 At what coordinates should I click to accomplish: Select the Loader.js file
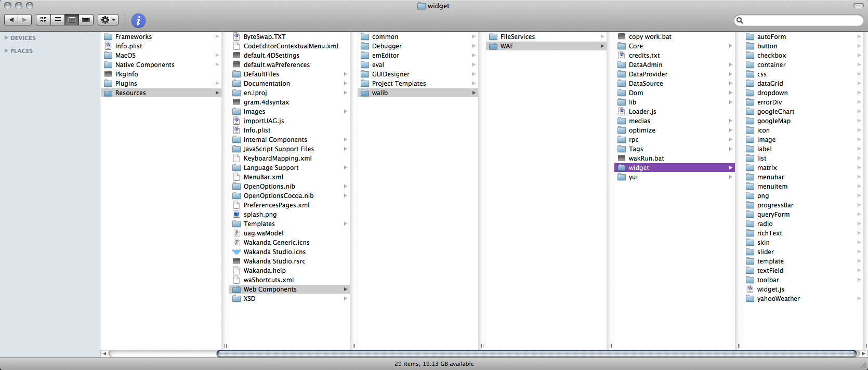click(642, 112)
